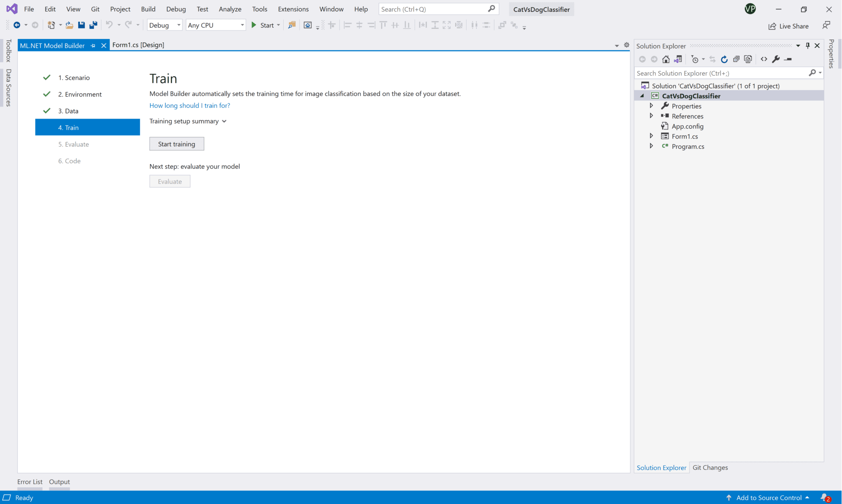The width and height of the screenshot is (842, 504).
Task: Click the Save All toolbar icon
Action: click(x=93, y=25)
